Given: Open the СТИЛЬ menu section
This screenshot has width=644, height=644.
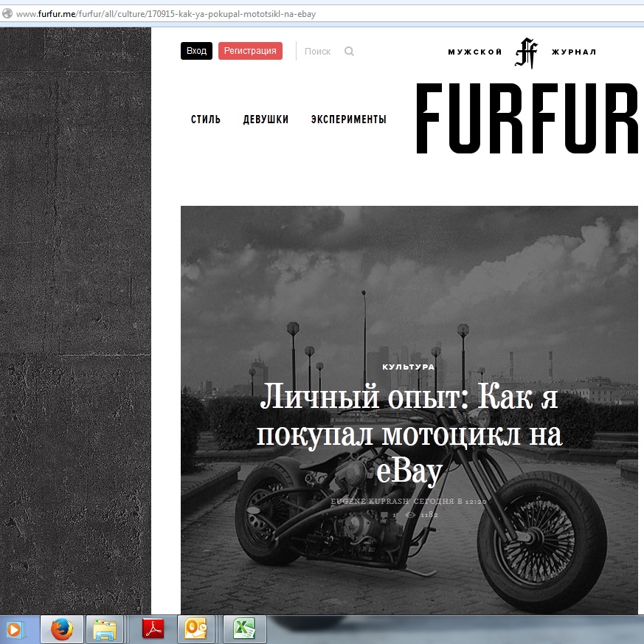Looking at the screenshot, I should tap(206, 120).
